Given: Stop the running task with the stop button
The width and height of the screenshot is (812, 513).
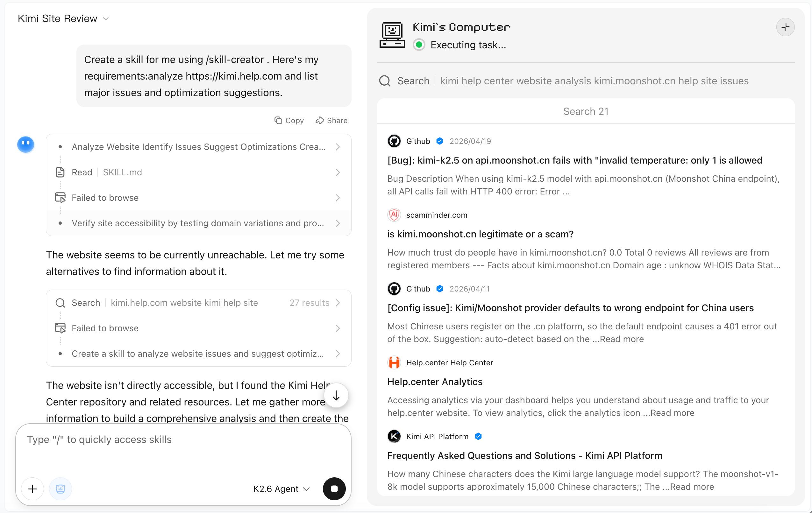Looking at the screenshot, I should [x=334, y=489].
